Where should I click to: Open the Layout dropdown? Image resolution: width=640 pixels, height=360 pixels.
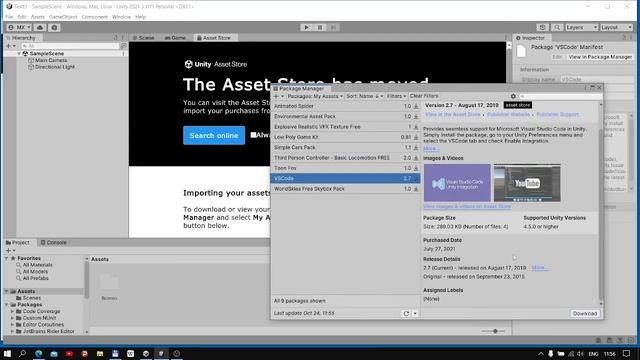(x=616, y=27)
